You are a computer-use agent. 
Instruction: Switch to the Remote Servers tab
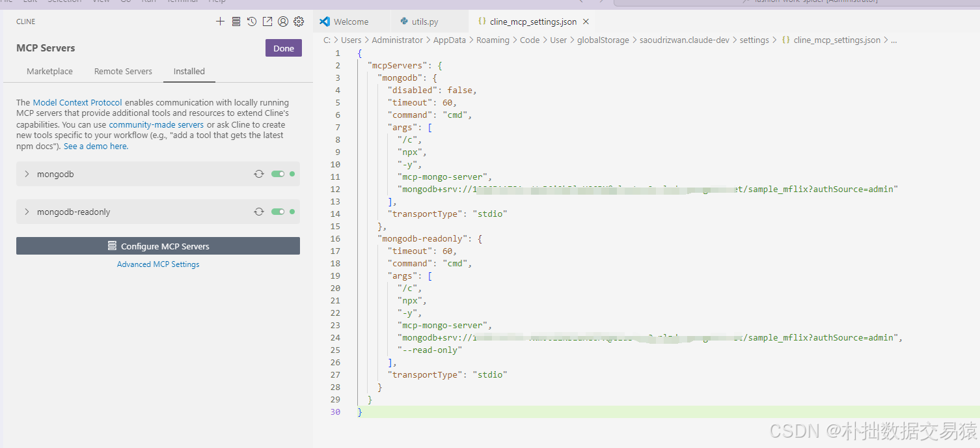coord(123,71)
